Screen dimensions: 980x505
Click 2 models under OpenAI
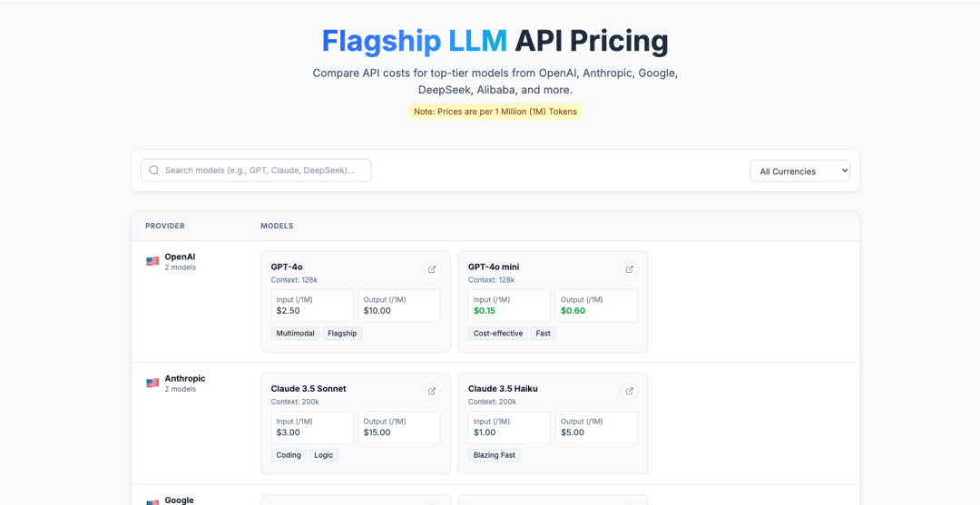tap(180, 267)
